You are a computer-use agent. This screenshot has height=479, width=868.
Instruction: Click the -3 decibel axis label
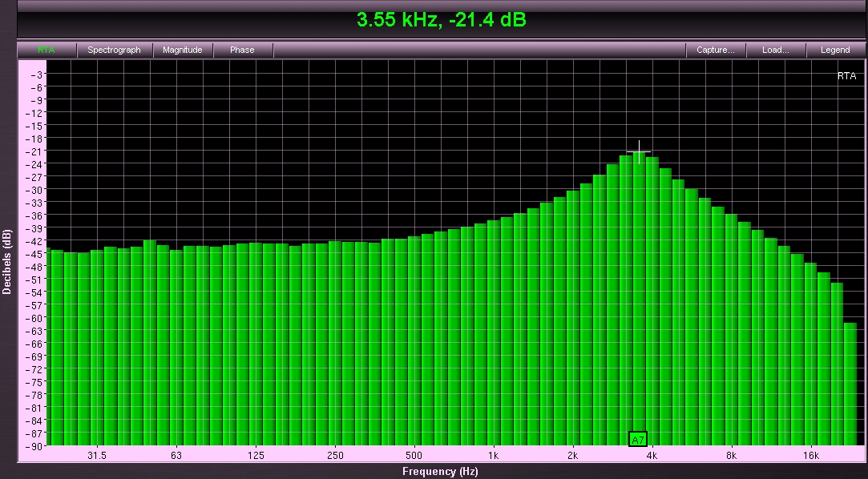(x=38, y=74)
